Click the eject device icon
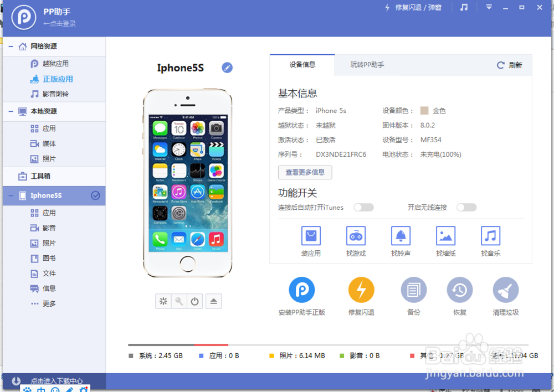The width and height of the screenshot is (554, 392). [214, 301]
